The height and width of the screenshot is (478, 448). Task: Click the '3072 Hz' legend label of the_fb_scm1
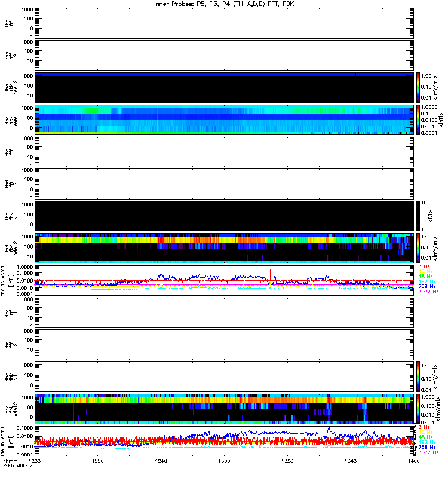[x=428, y=452]
